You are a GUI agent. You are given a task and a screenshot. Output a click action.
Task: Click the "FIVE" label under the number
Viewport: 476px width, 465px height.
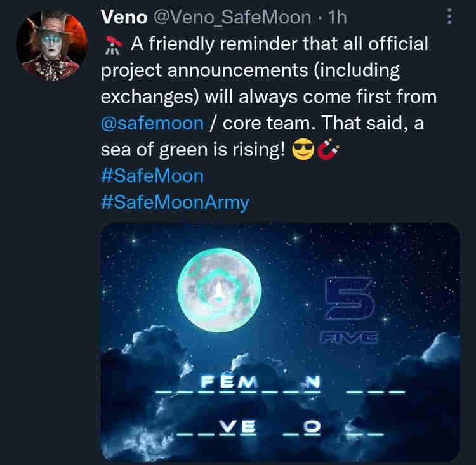point(348,338)
